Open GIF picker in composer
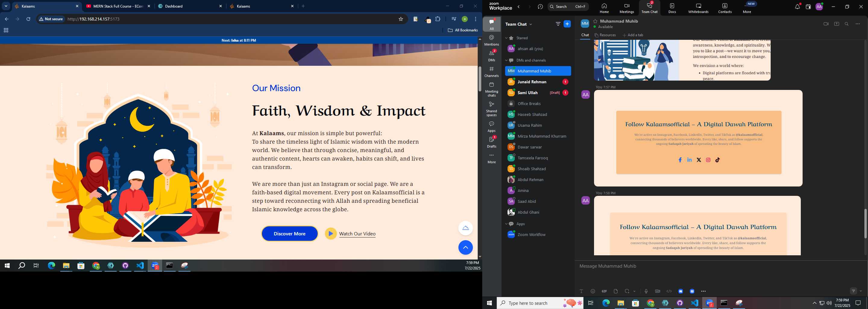Viewport: 868px width, 309px height. coord(604,291)
